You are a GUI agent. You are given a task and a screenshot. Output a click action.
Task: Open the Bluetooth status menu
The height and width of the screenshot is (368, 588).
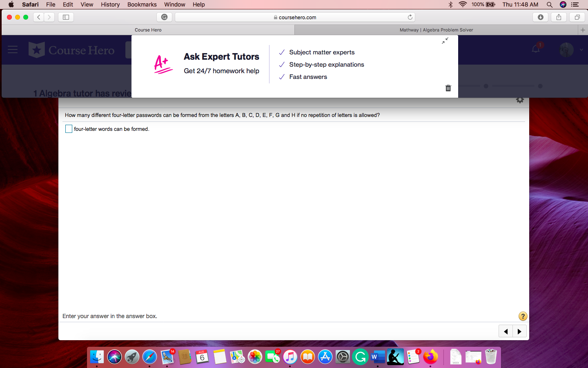tap(450, 4)
